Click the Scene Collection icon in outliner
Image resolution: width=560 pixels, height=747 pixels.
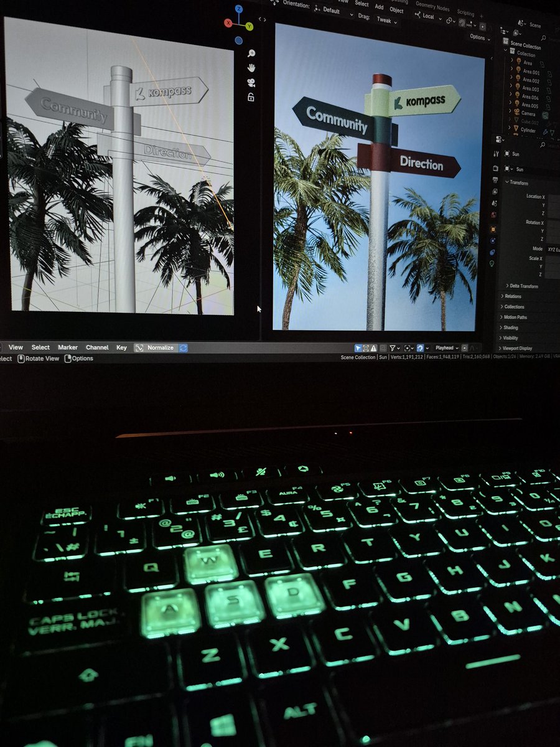tap(506, 41)
